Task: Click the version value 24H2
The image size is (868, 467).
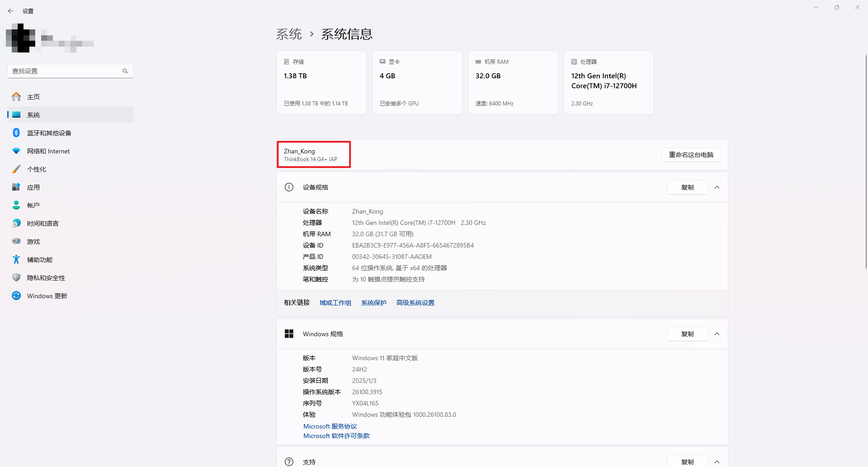Action: pos(359,369)
